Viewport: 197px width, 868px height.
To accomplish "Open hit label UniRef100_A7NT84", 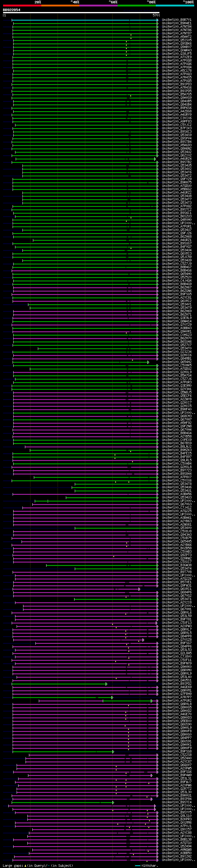I will point(176,27).
